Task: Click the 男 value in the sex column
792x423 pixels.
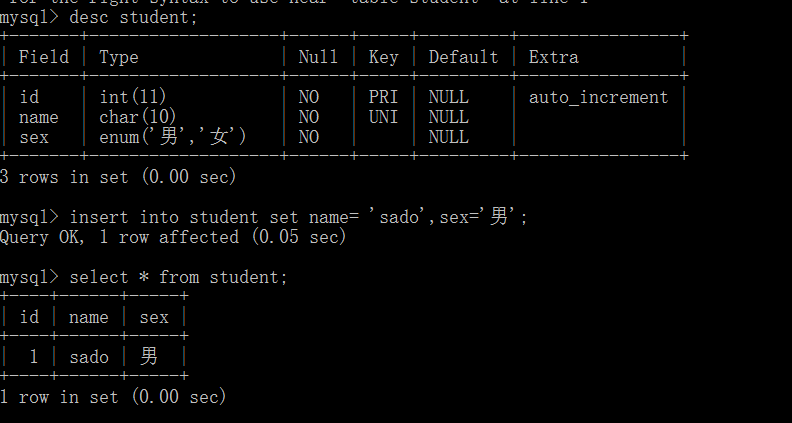Action: click(149, 357)
